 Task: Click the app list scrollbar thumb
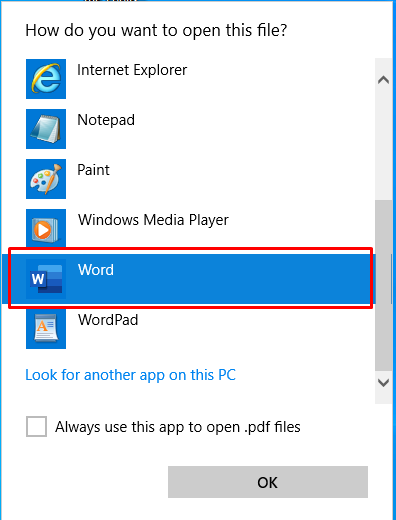pos(384,285)
